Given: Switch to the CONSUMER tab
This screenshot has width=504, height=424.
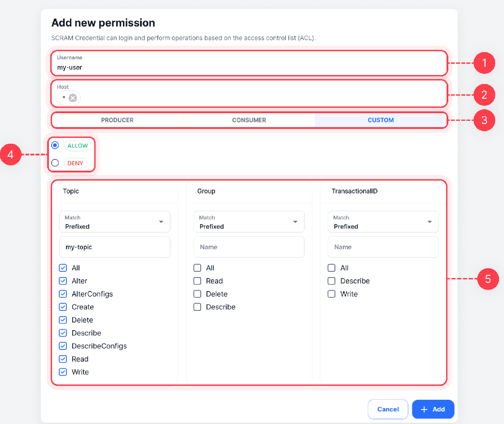Looking at the screenshot, I should pyautogui.click(x=249, y=120).
